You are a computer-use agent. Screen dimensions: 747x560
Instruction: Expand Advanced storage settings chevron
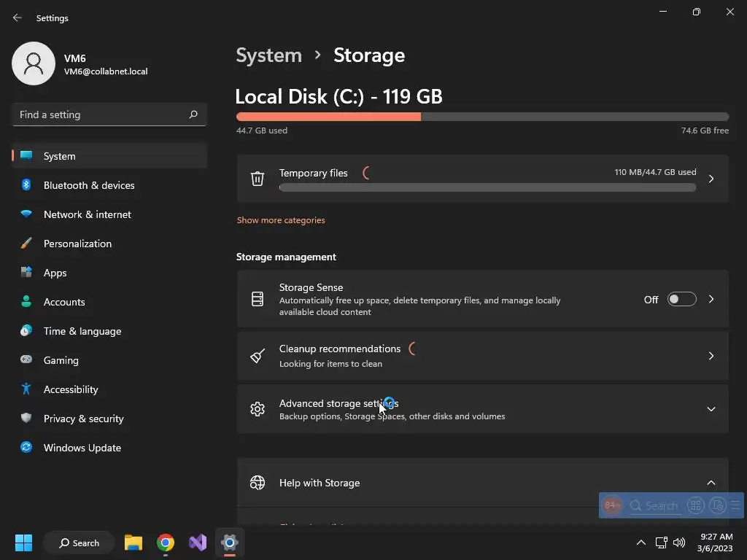click(711, 409)
